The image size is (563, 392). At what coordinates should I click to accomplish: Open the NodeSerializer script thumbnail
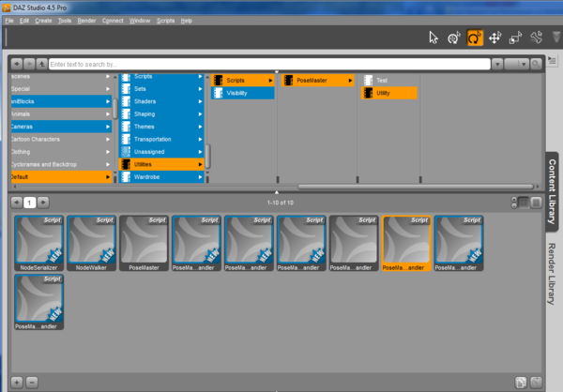39,243
